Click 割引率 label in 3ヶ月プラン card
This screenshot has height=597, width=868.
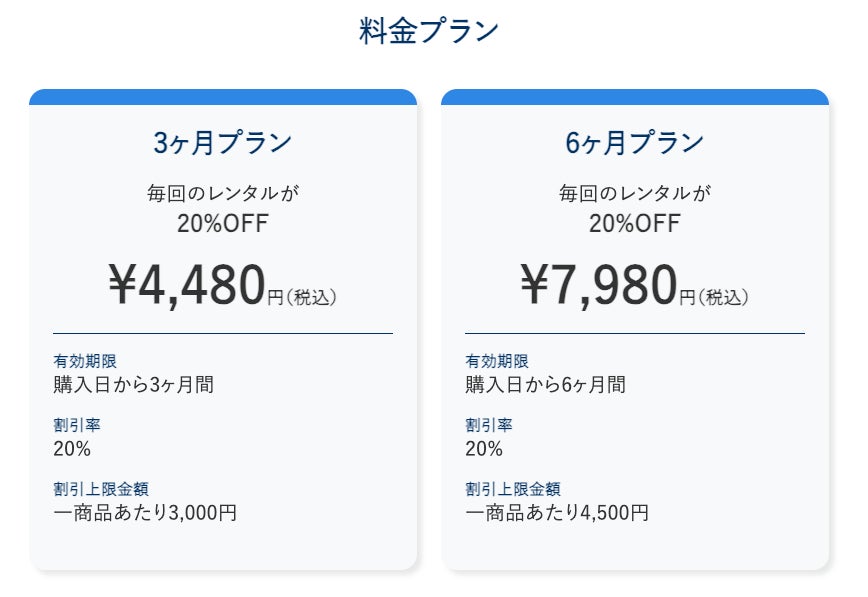pos(77,425)
